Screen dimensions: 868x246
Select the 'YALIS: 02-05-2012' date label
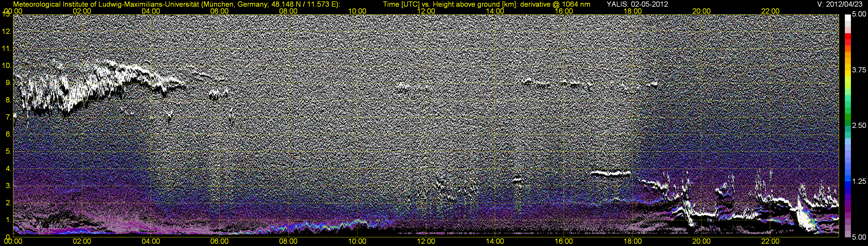pos(637,4)
